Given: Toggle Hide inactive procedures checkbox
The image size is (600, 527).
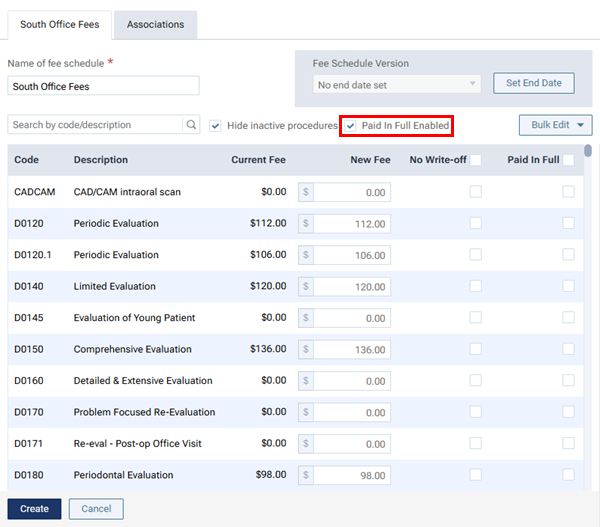Looking at the screenshot, I should pos(216,126).
